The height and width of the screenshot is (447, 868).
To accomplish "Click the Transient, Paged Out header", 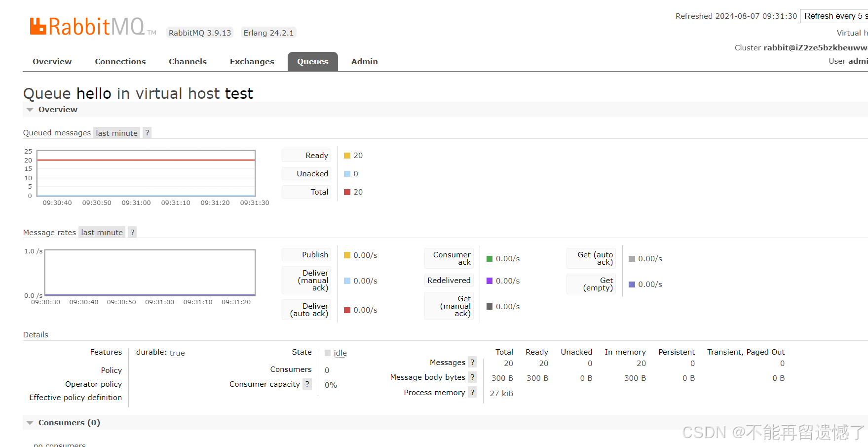I will 746,352.
